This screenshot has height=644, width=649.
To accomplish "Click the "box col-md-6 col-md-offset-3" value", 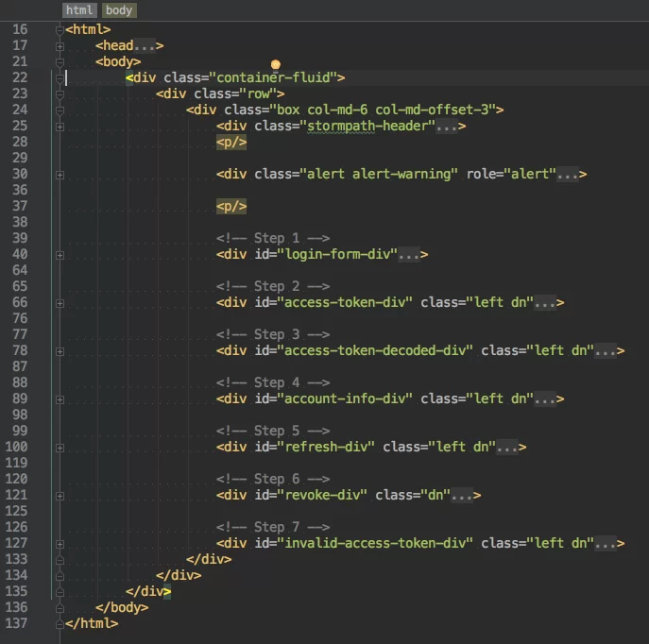I will coord(383,110).
